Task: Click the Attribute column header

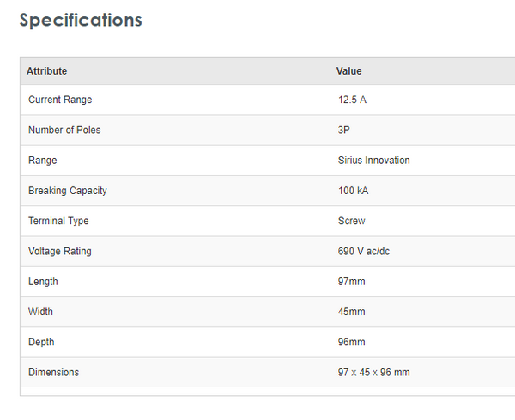Action: click(46, 71)
